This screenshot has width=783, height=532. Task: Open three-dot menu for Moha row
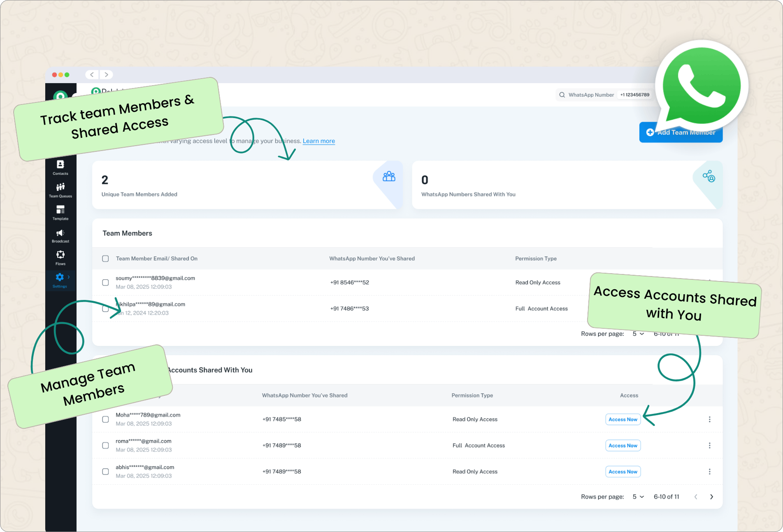(709, 419)
